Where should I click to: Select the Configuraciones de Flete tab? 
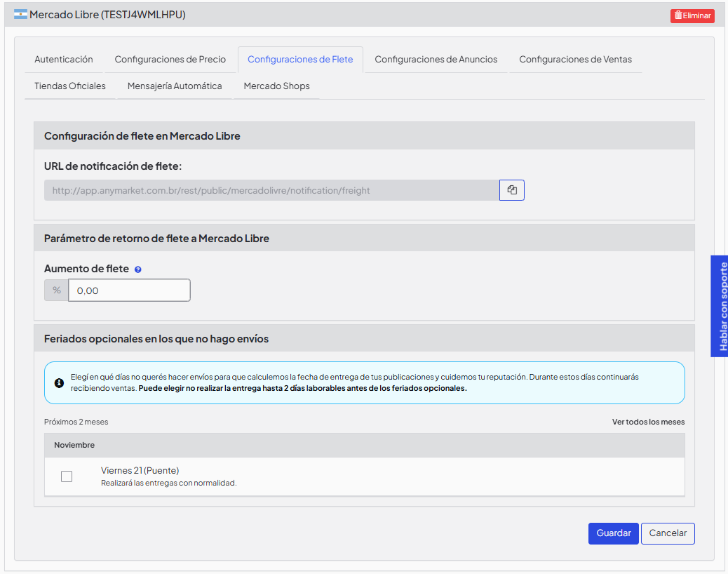pyautogui.click(x=300, y=60)
